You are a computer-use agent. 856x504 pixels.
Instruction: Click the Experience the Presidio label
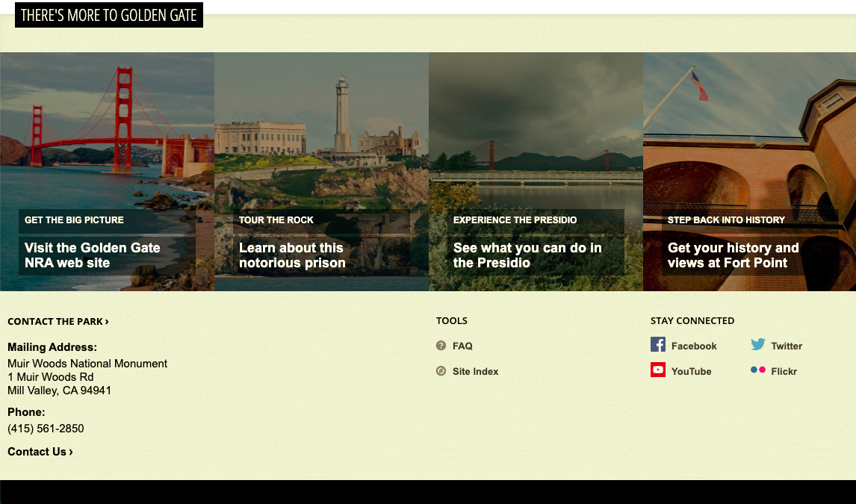pos(515,220)
